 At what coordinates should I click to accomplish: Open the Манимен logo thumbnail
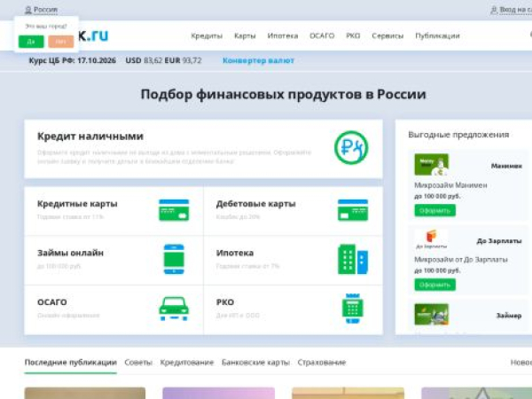pyautogui.click(x=431, y=165)
